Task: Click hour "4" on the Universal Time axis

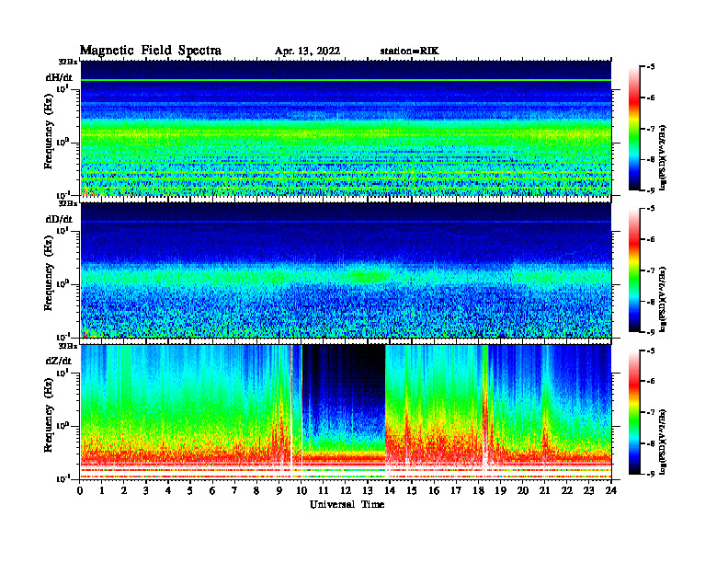Action: click(168, 491)
